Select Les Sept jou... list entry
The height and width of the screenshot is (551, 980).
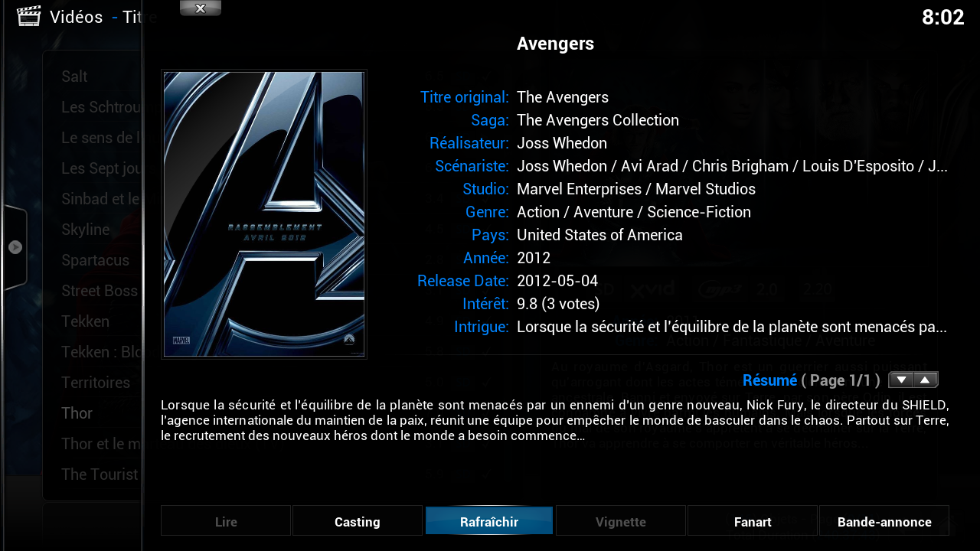click(x=101, y=168)
